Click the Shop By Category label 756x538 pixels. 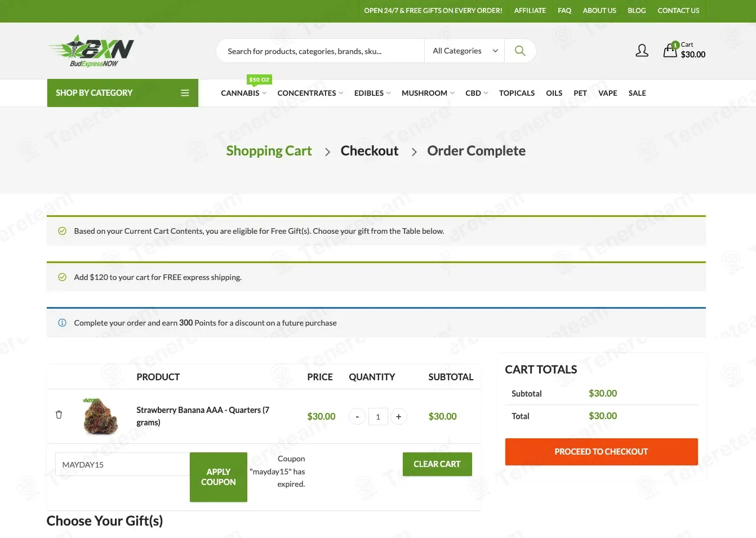tap(94, 93)
